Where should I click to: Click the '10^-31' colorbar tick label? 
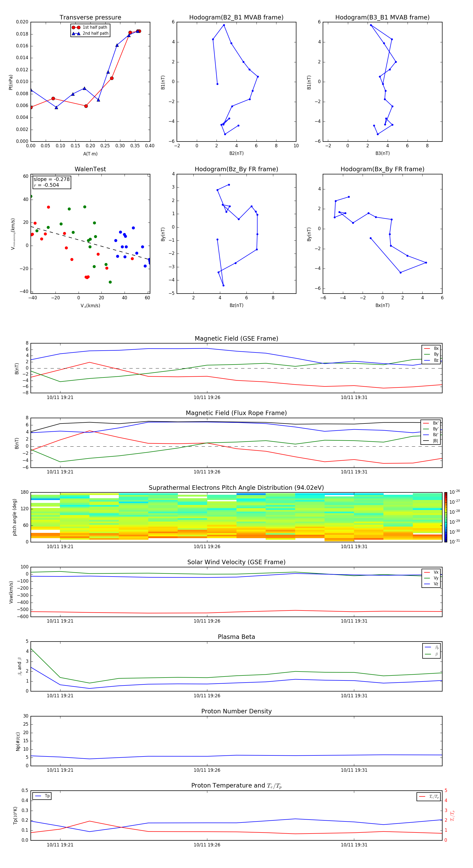point(455,542)
